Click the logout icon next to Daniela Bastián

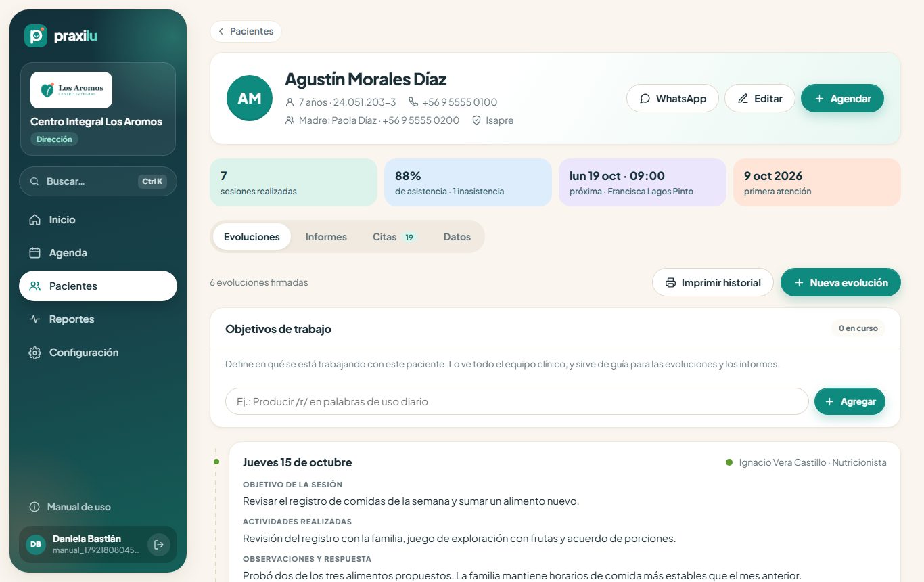click(159, 545)
